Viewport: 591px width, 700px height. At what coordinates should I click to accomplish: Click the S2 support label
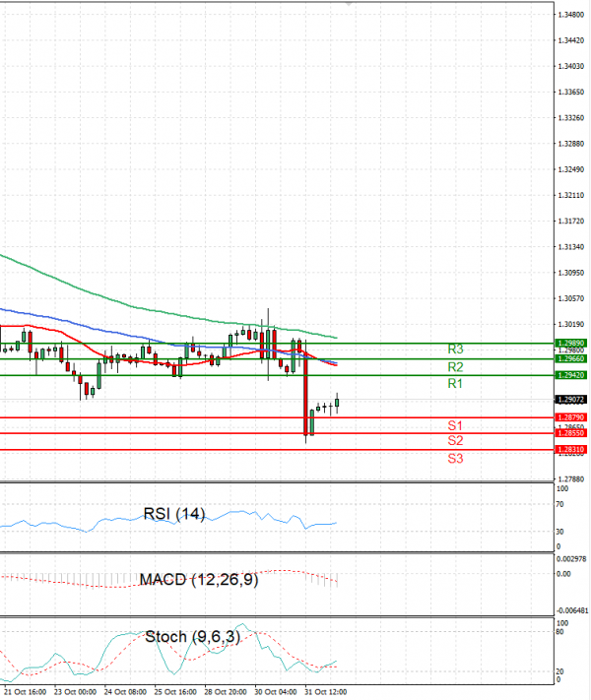[x=455, y=441]
